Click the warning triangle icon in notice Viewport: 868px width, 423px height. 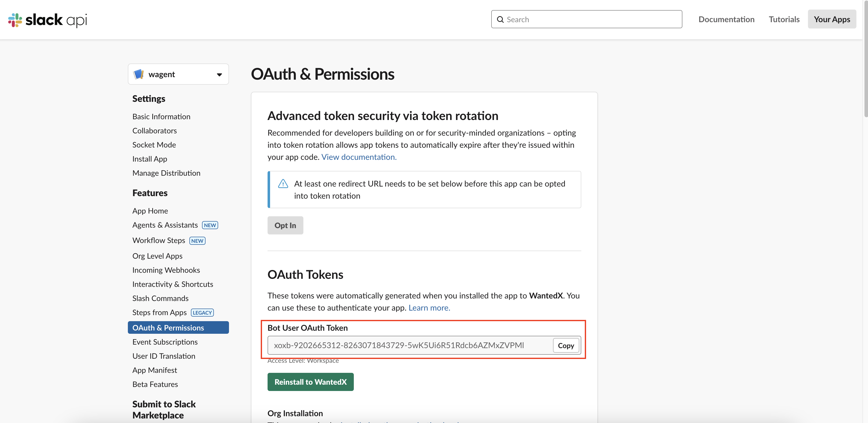tap(283, 184)
